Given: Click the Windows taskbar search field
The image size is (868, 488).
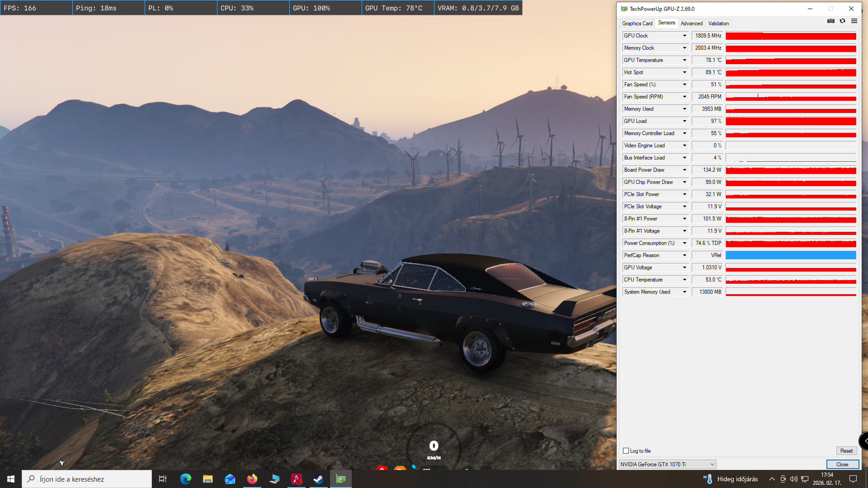Looking at the screenshot, I should tap(87, 479).
